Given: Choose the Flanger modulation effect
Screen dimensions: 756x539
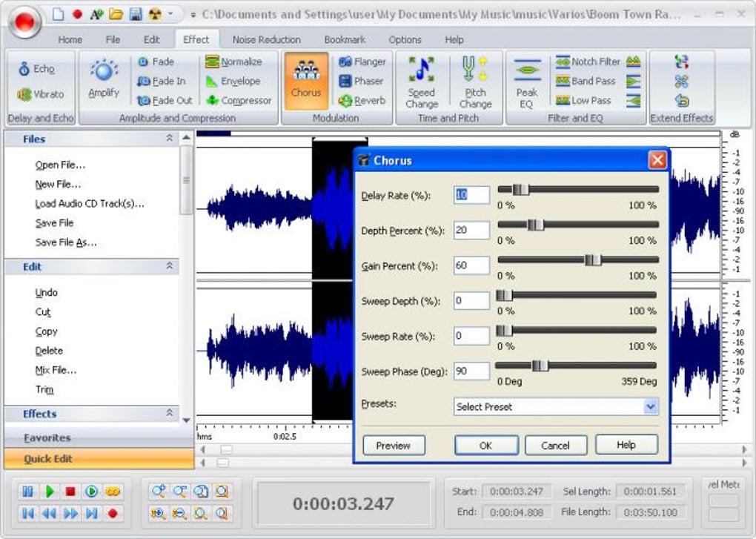Looking at the screenshot, I should click(x=362, y=62).
